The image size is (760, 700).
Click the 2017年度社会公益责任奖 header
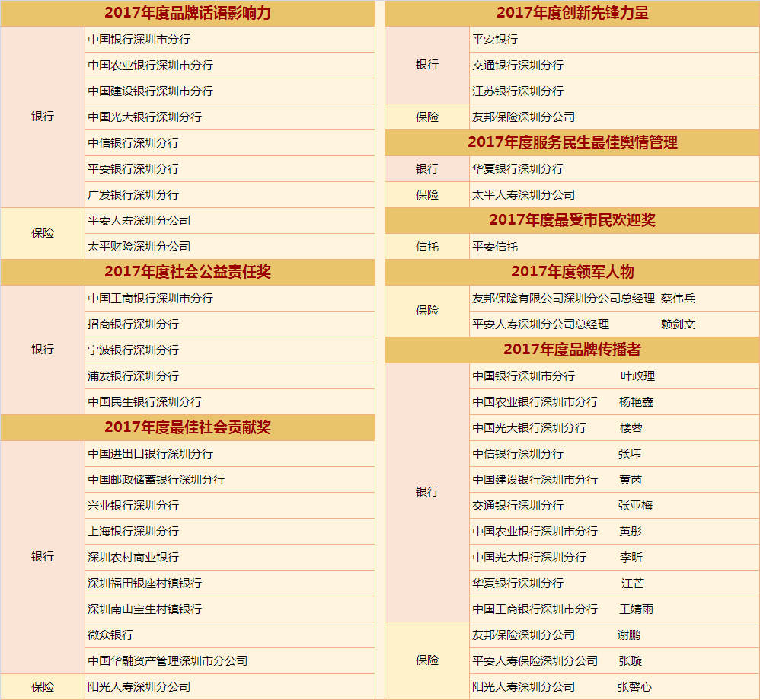pyautogui.click(x=187, y=272)
